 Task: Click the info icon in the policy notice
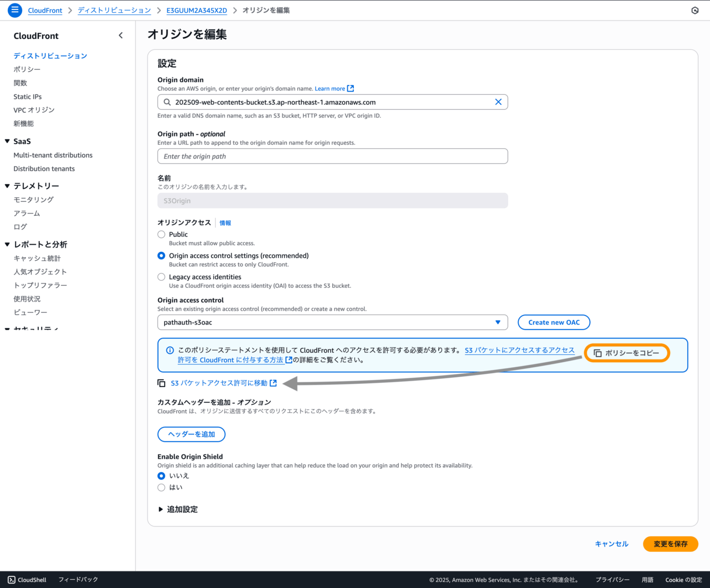click(170, 350)
